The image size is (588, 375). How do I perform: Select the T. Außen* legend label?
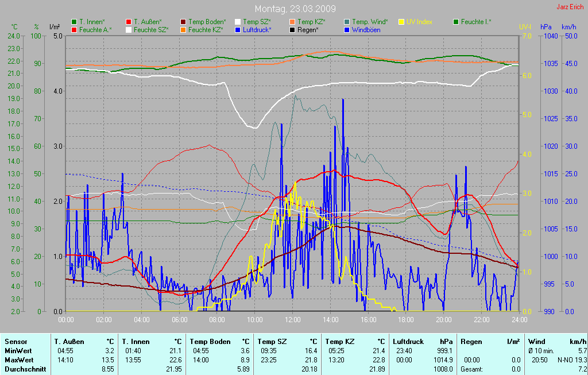148,22
